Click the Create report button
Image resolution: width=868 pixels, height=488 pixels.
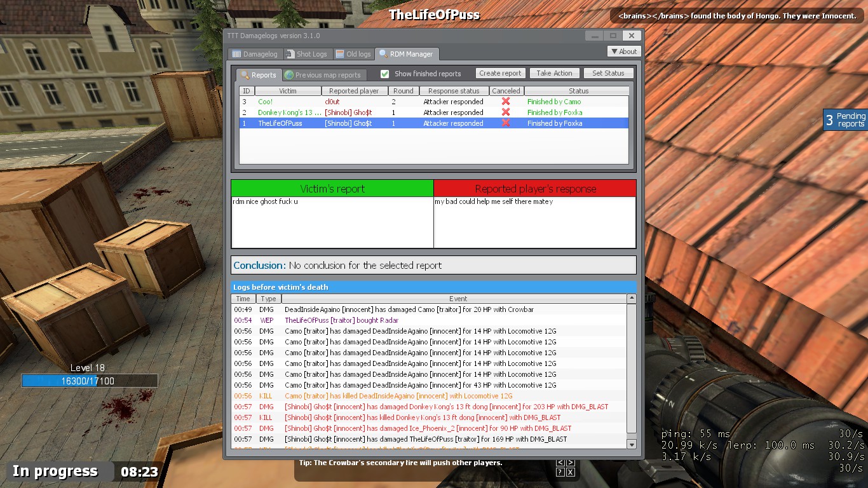click(500, 73)
